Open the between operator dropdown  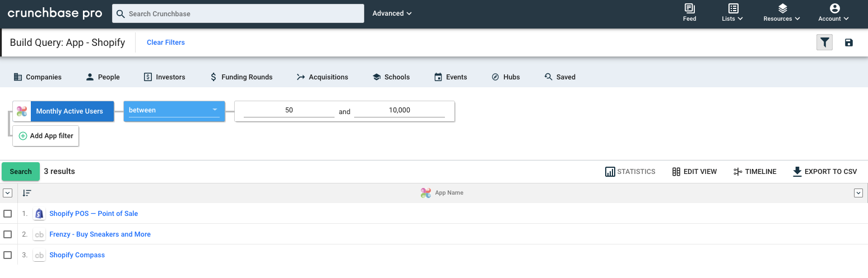click(x=174, y=111)
